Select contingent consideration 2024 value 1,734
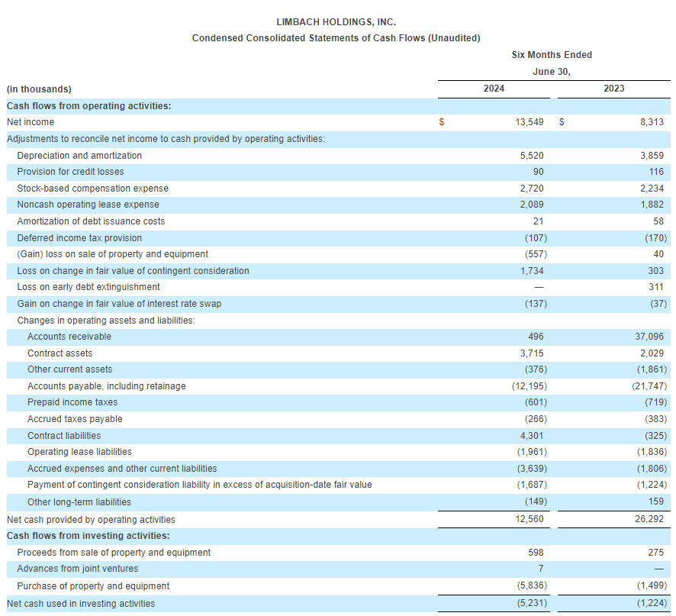The width and height of the screenshot is (676, 616). click(x=532, y=271)
